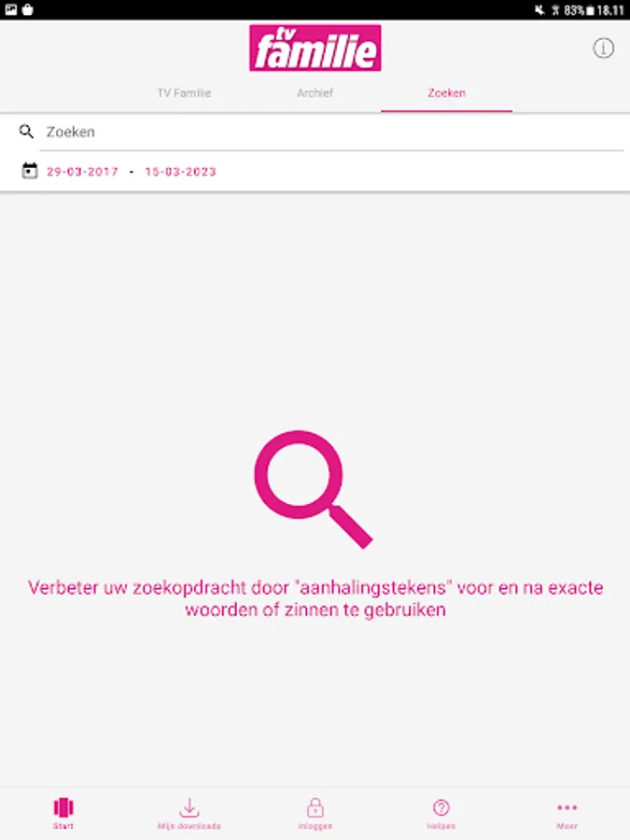This screenshot has height=840, width=630.
Task: Tap the image notification icon in status bar
Action: (x=10, y=9)
